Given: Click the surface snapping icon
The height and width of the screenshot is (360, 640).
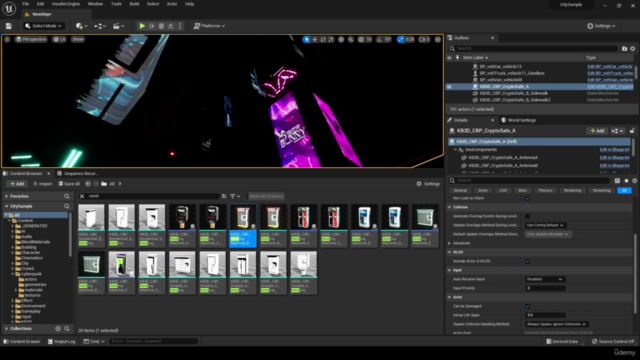Looking at the screenshot, I should coord(351,40).
